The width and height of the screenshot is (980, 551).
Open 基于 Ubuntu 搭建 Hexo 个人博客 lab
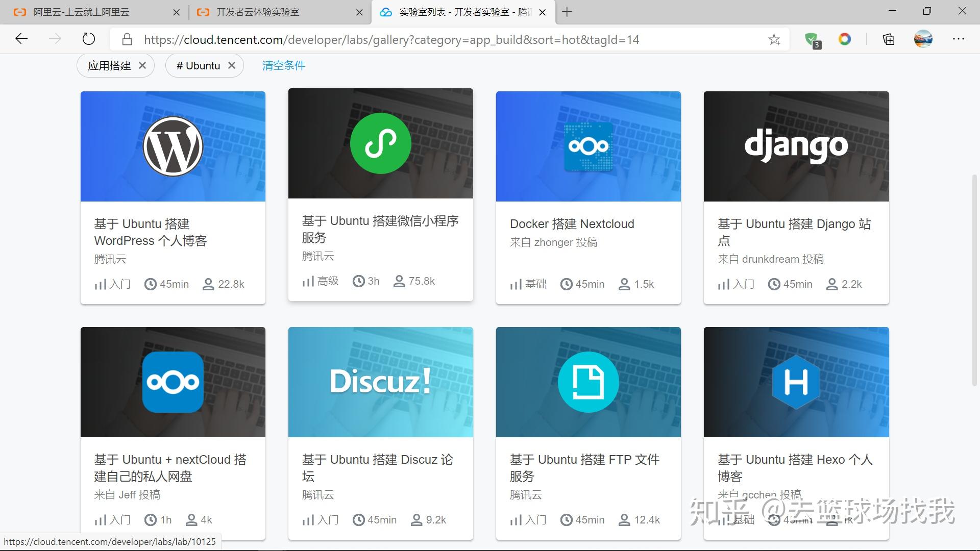[x=795, y=468]
